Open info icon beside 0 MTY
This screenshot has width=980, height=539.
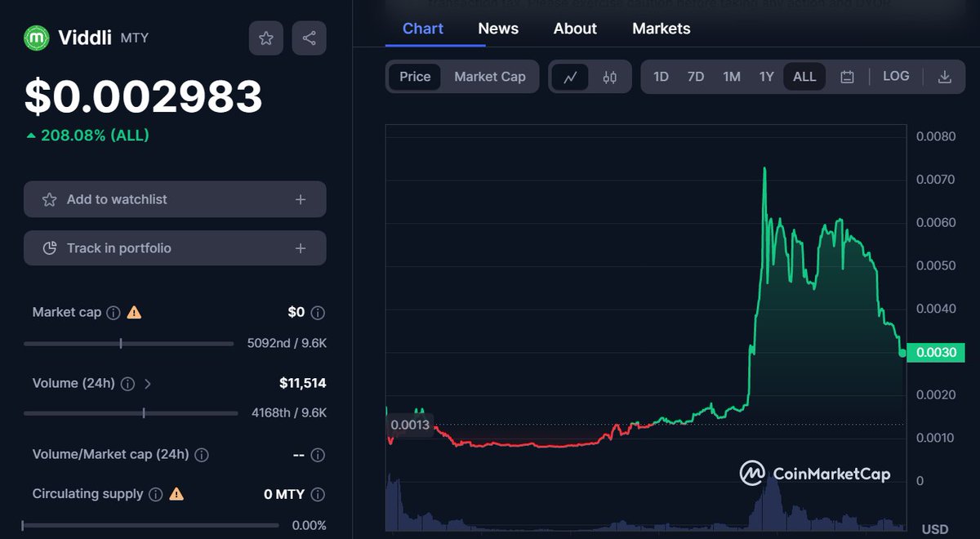(x=318, y=494)
